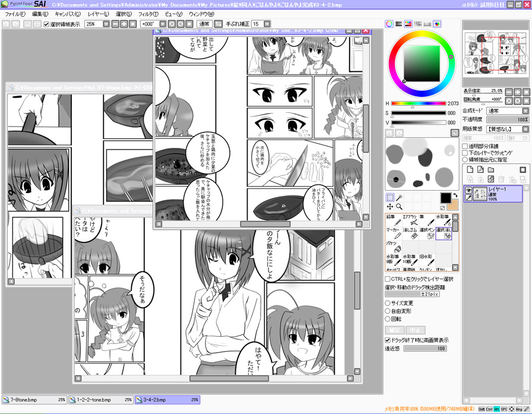Open the 用紙質感 paper texture dropdown
The height and width of the screenshot is (414, 532).
[525, 129]
